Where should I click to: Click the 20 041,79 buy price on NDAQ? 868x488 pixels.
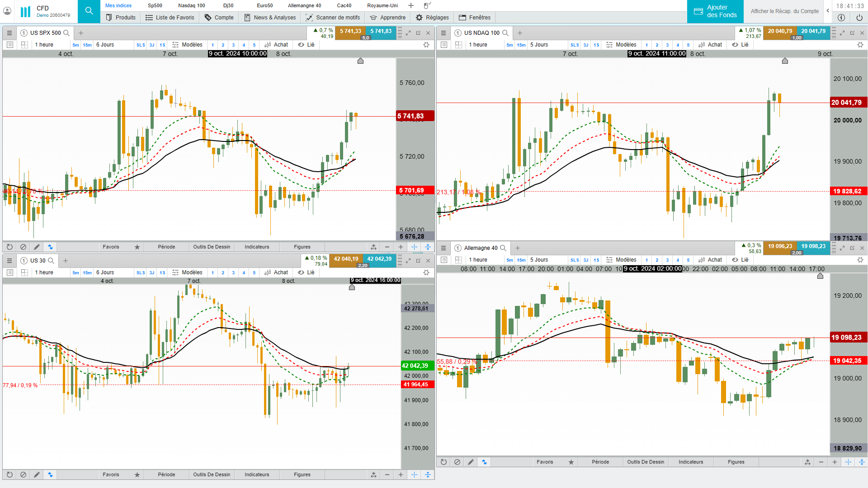[x=813, y=31]
